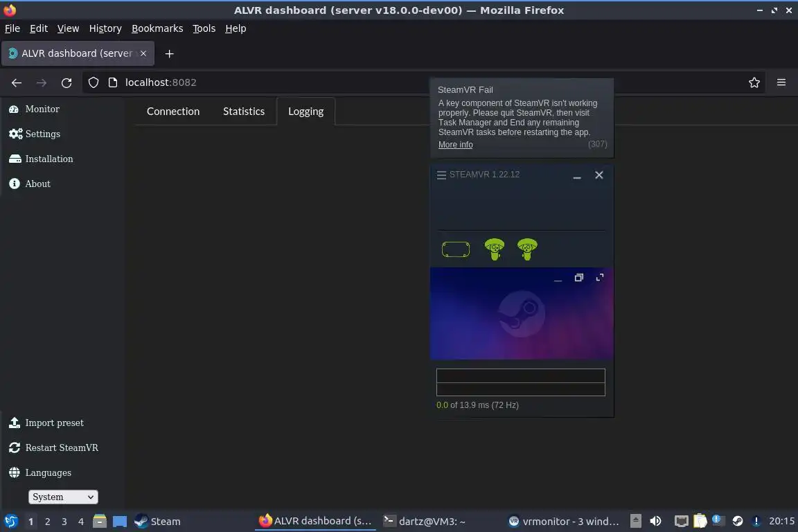Click the Languages globe entry
Image resolution: width=798 pixels, height=532 pixels.
40,472
